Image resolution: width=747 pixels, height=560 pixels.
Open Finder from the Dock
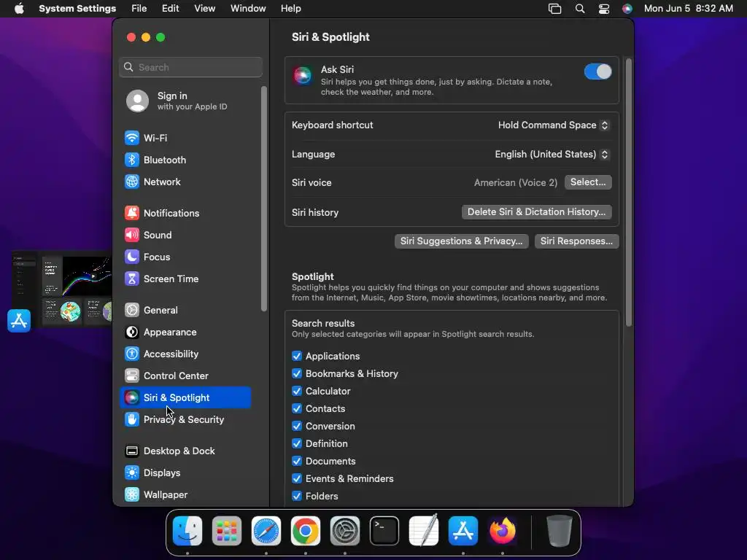(x=187, y=531)
